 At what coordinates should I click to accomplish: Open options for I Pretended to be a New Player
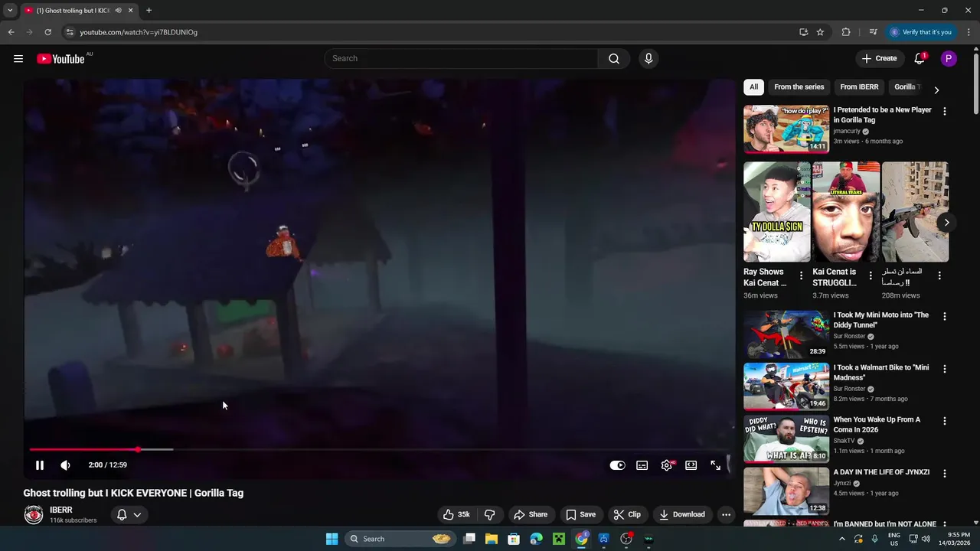pos(944,112)
